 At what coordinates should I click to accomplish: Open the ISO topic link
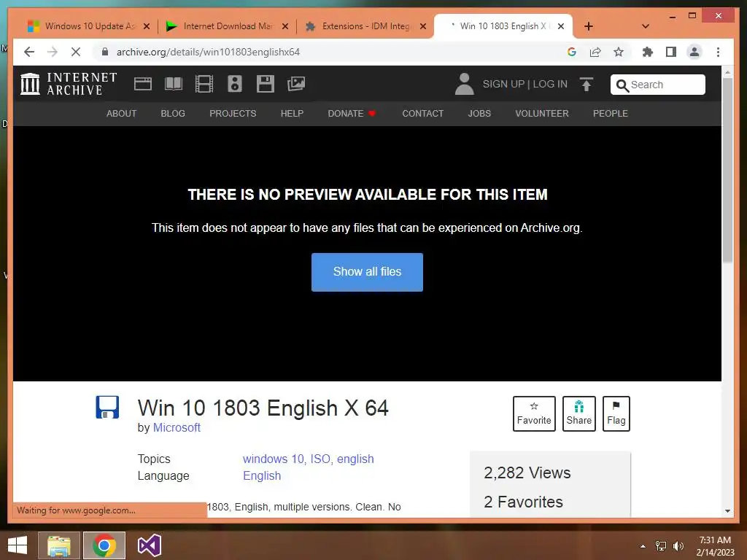click(x=321, y=459)
